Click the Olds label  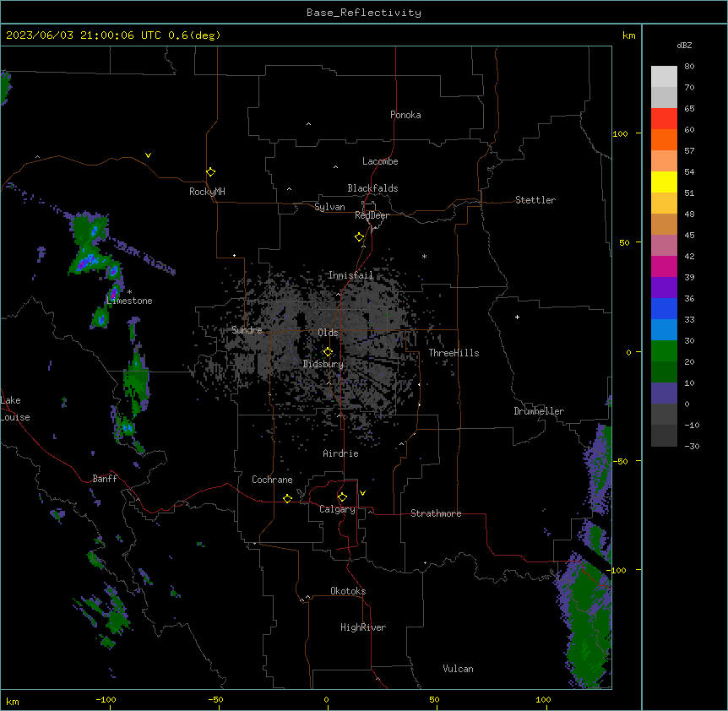[328, 333]
